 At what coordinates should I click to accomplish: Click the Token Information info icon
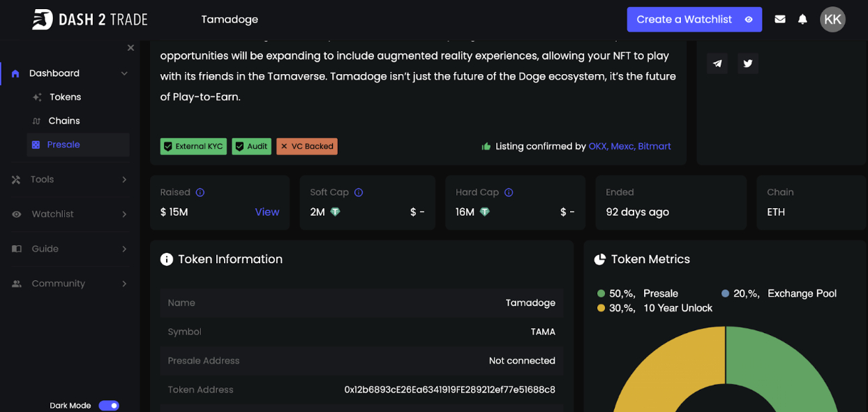click(167, 260)
